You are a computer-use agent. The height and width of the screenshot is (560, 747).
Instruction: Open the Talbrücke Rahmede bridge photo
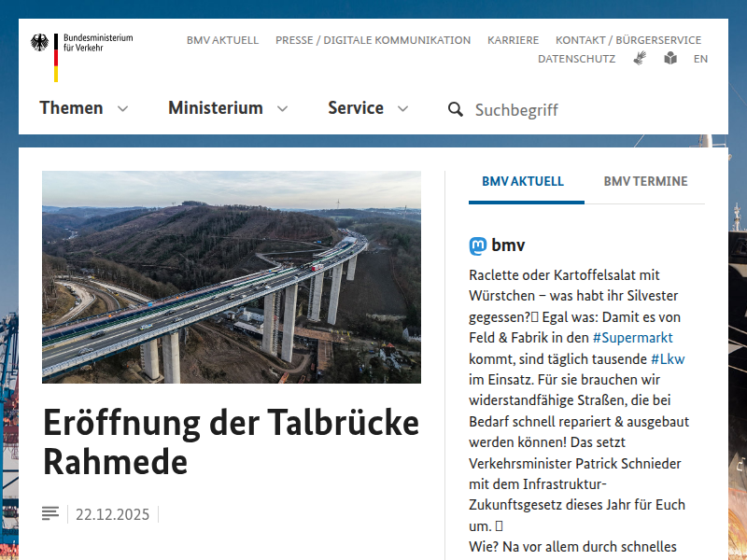[x=232, y=277]
